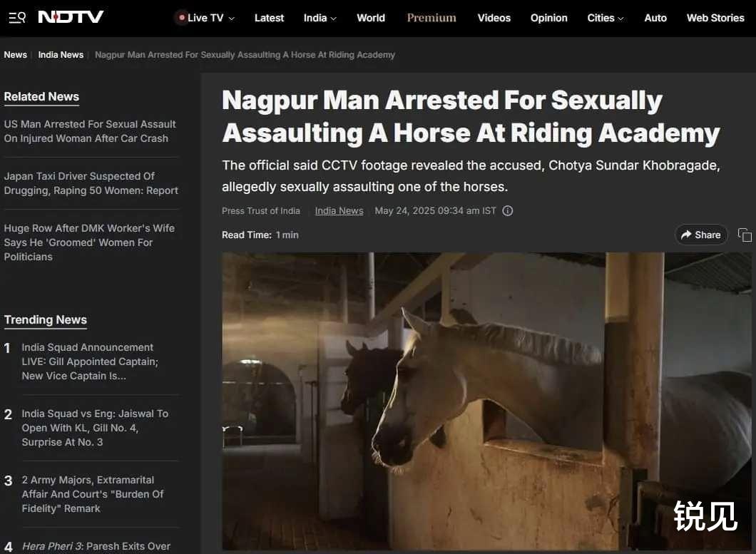Open the 2 Army Majors trending story
This screenshot has width=756, height=554.
point(93,494)
